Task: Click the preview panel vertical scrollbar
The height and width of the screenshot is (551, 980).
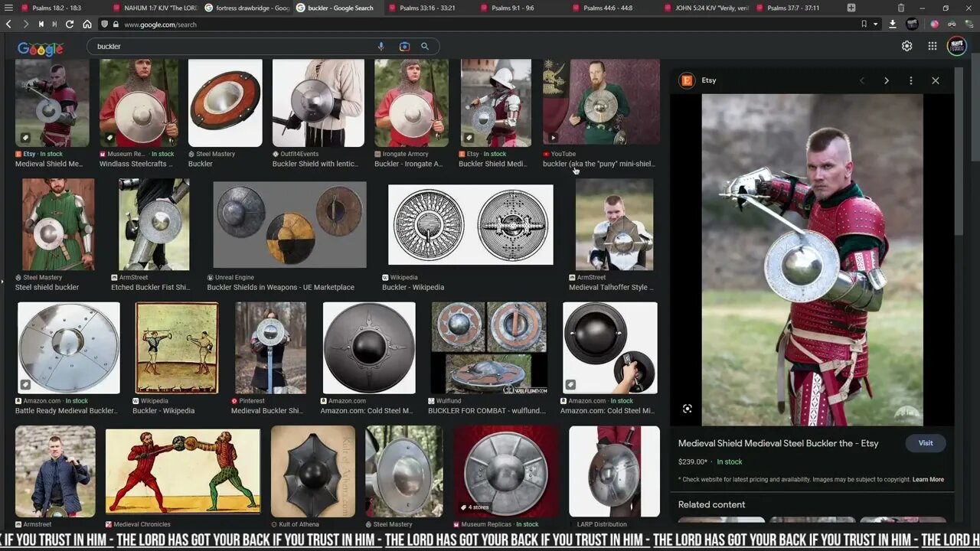Action: click(x=960, y=153)
